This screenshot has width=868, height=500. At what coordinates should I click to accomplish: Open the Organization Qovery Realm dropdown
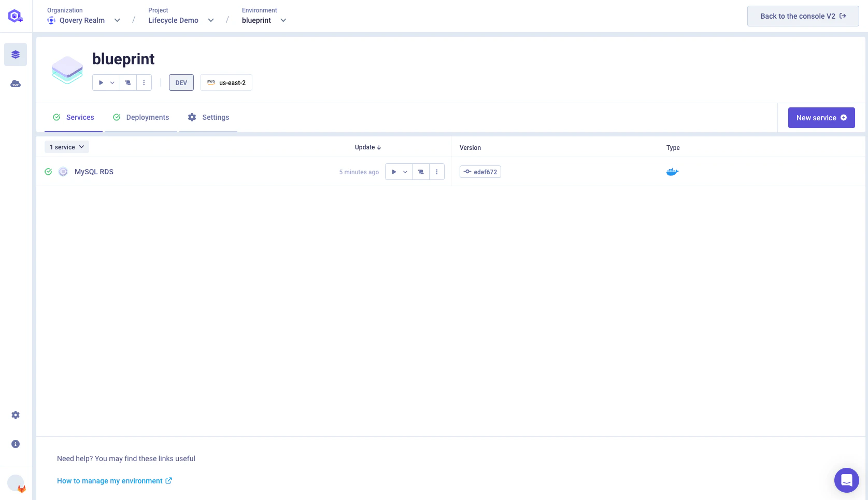click(84, 20)
